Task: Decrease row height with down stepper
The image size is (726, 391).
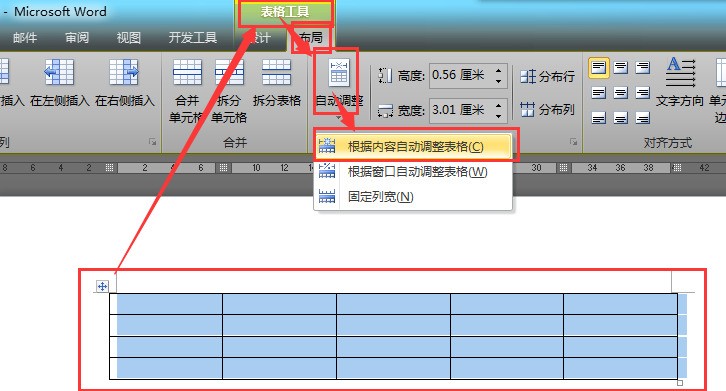Action: pyautogui.click(x=499, y=81)
